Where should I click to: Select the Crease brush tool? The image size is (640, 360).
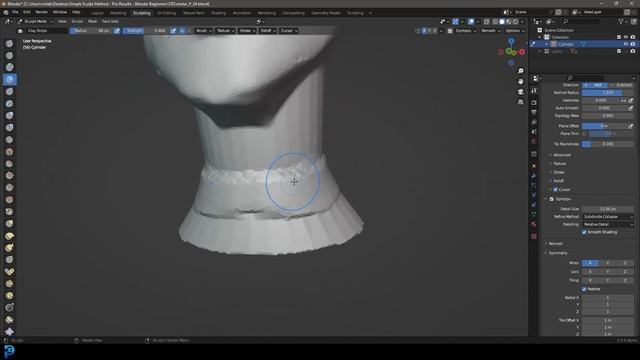pyautogui.click(x=9, y=140)
